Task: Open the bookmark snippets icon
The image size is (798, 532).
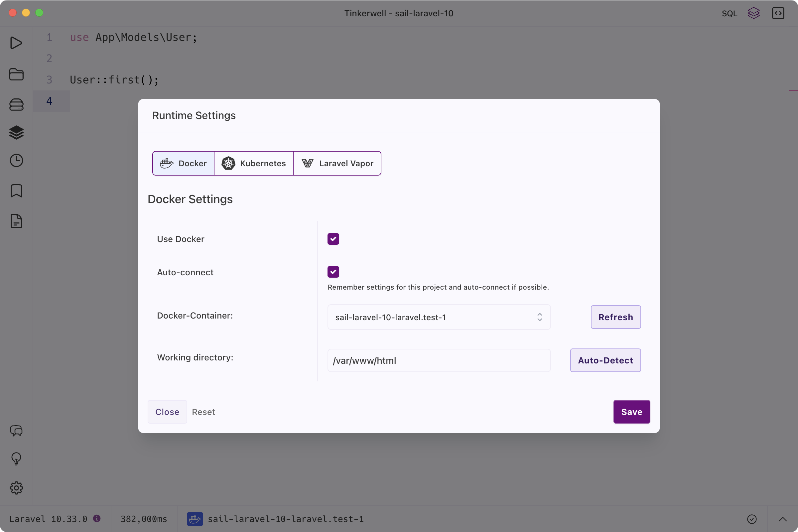Action: [x=16, y=191]
